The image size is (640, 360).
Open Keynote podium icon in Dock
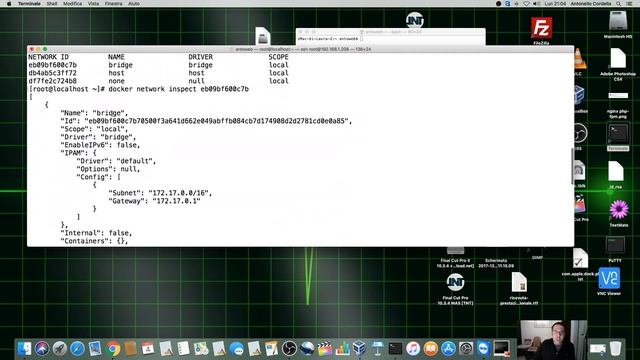point(378,349)
